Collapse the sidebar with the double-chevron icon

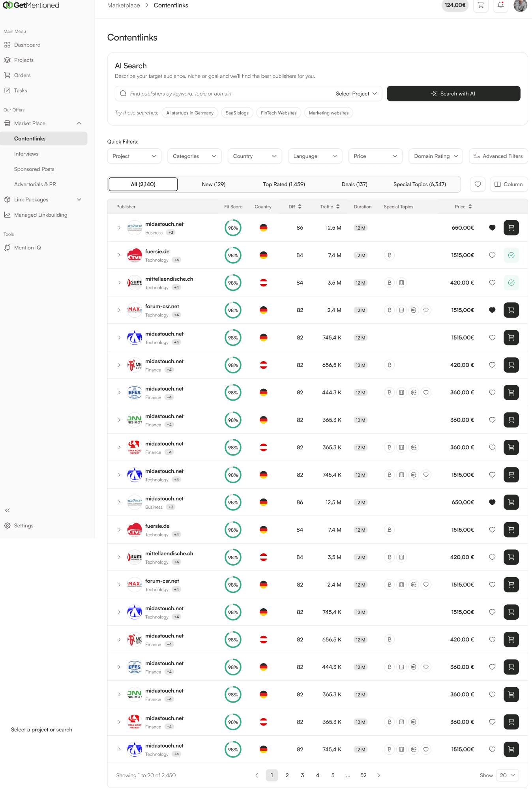tap(7, 510)
